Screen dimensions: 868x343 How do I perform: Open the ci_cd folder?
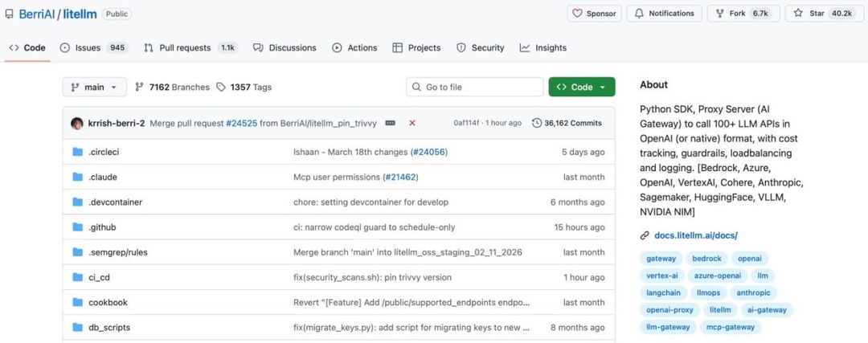pyautogui.click(x=99, y=277)
